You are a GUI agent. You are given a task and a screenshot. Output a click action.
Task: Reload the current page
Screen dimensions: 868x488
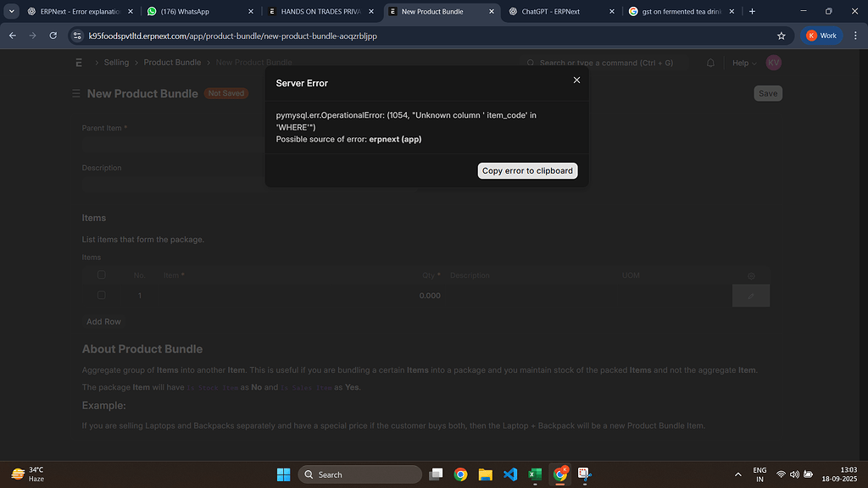(53, 36)
